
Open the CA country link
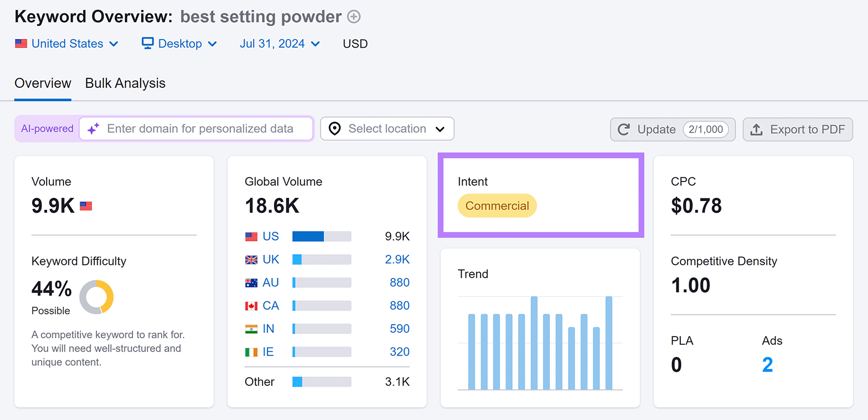point(271,306)
